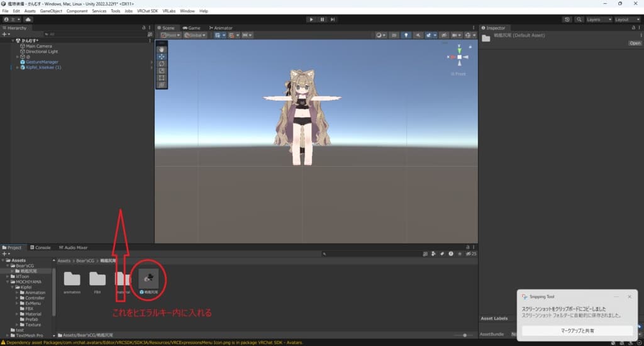Viewport: 644px width, 346px height.
Task: Click the マークアップと共有 button in Snipping Tool
Action: [x=577, y=330]
